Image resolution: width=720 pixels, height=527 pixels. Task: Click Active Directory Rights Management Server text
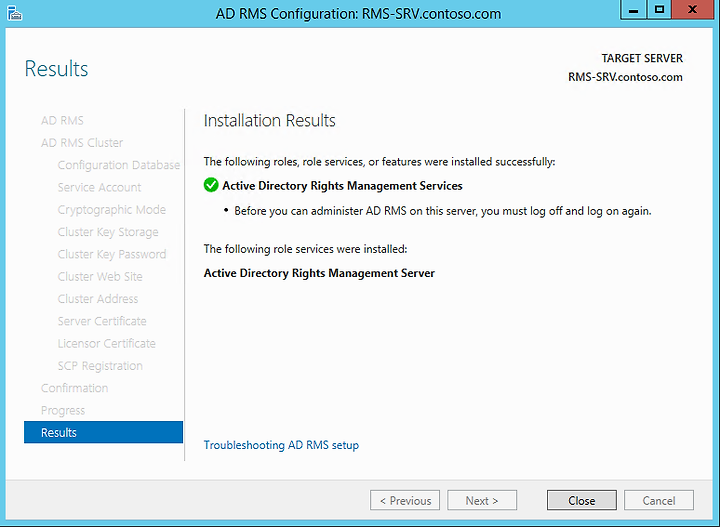coord(319,273)
